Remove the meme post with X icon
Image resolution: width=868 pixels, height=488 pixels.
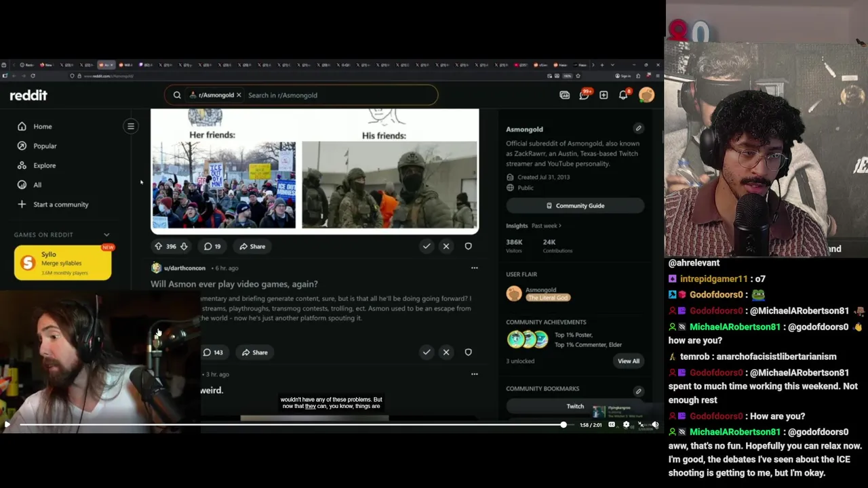pos(446,246)
